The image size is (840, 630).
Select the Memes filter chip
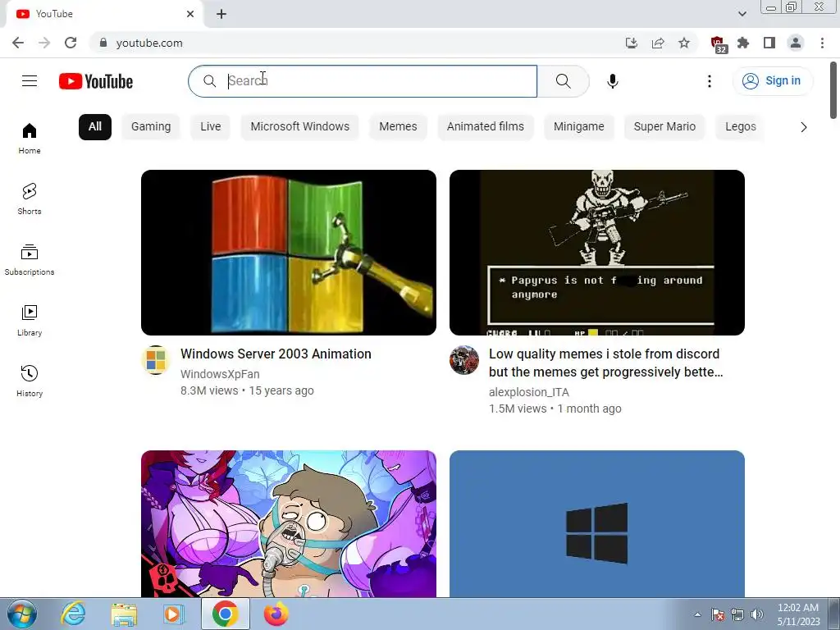398,127
